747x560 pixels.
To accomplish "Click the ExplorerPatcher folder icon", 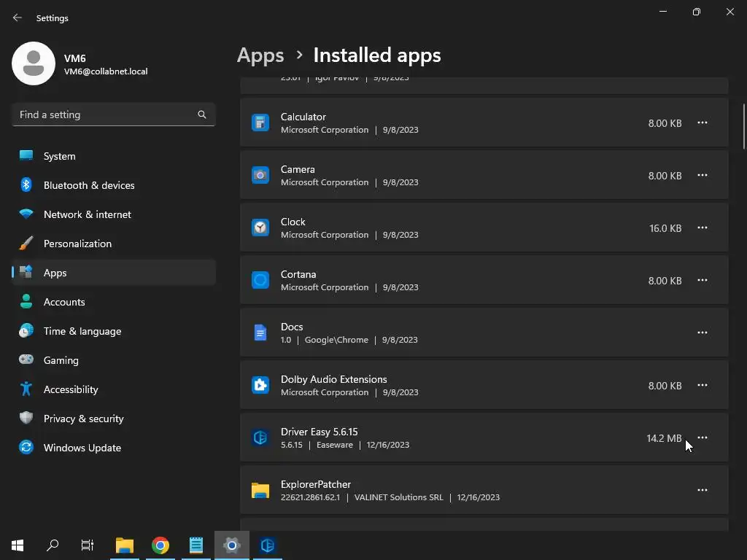I will pyautogui.click(x=260, y=490).
